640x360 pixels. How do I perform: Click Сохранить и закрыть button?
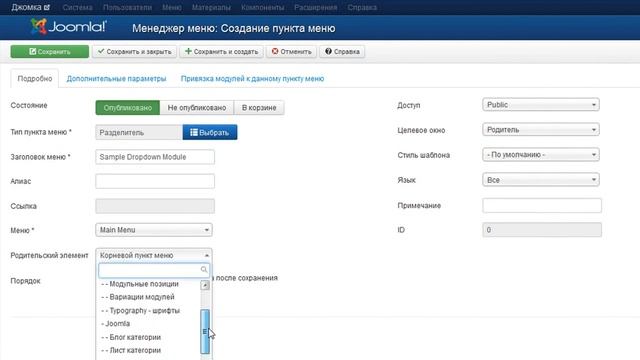click(x=134, y=51)
